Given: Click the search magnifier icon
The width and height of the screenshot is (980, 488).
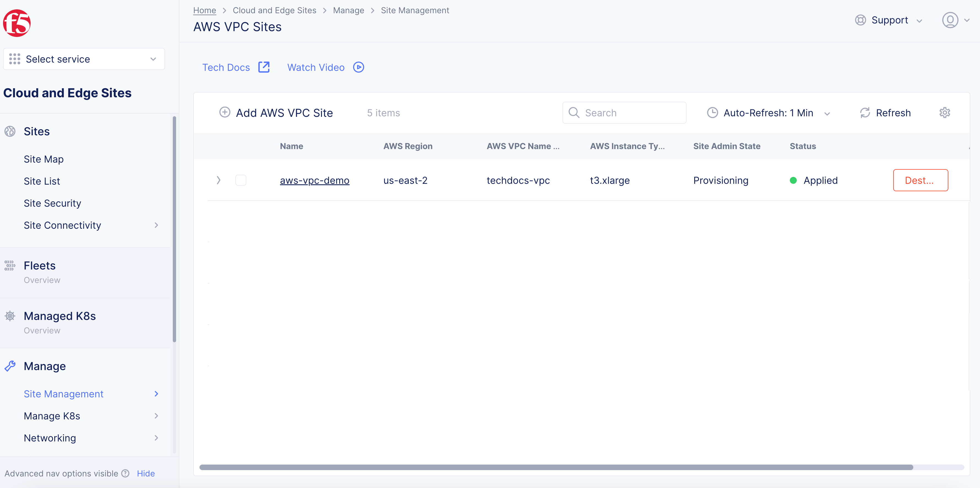Looking at the screenshot, I should (x=574, y=112).
